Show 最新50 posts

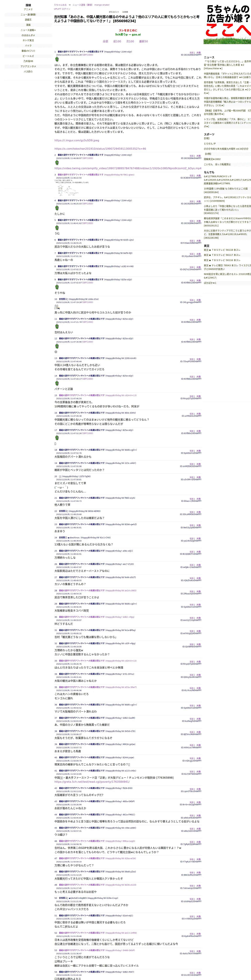point(144,41)
